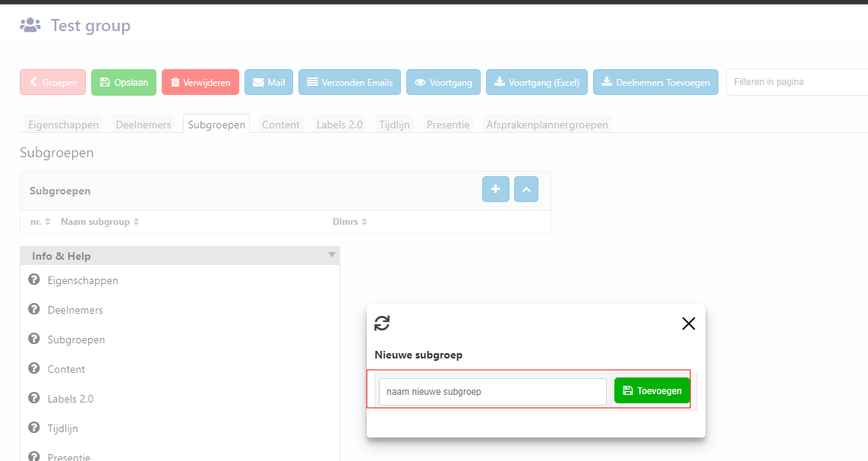Click the refresh icon in the dialog
The image size is (868, 461).
(x=382, y=324)
